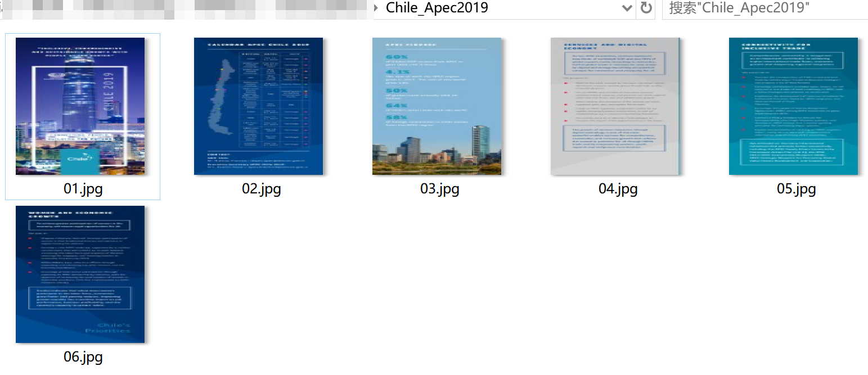Select the 02.jpg Chile map calendar thumbnail
Image resolution: width=868 pixels, height=375 pixels.
(x=258, y=106)
